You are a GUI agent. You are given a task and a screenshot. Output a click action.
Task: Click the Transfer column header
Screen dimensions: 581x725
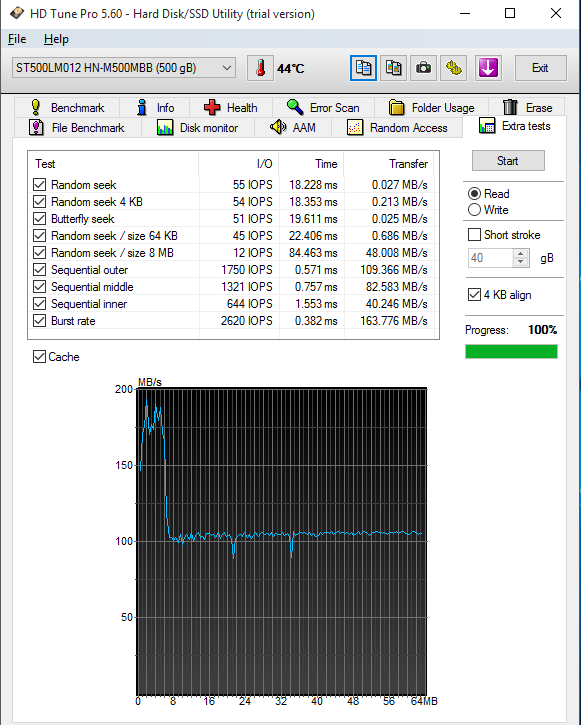[389, 164]
